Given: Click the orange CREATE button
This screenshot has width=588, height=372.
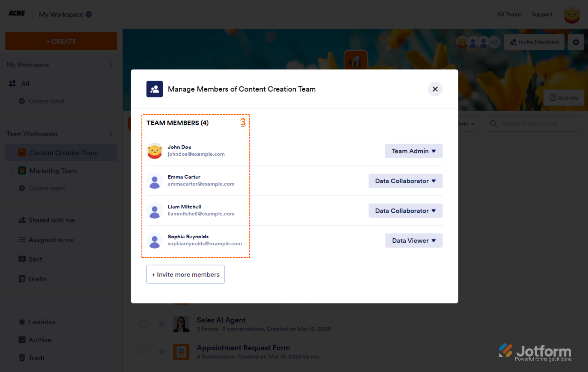Looking at the screenshot, I should click(61, 42).
